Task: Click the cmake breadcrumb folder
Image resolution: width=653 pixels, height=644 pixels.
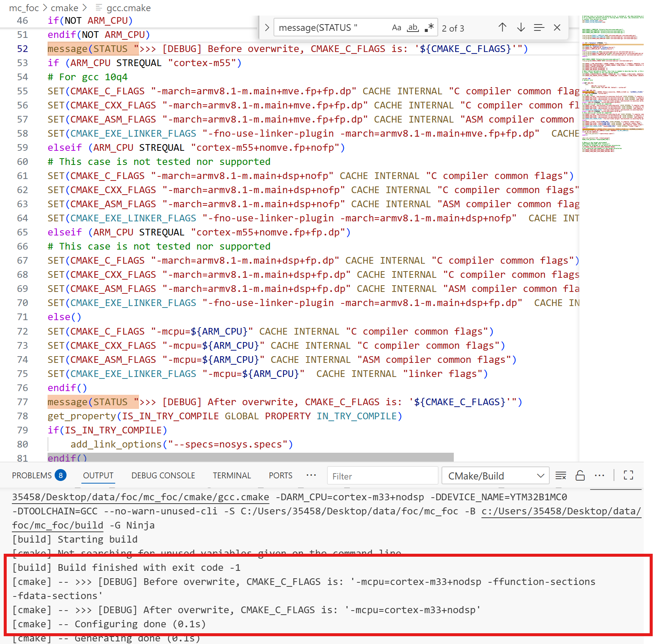Action: [64, 8]
